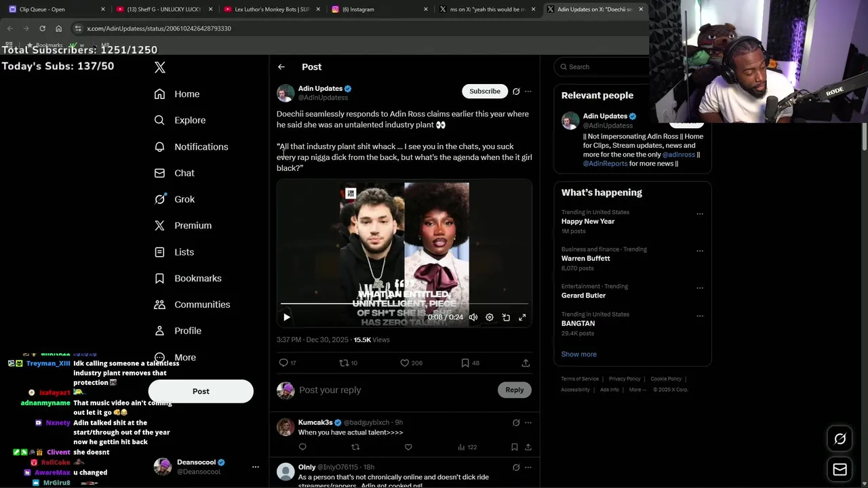This screenshot has width=868, height=488.
Task: Open more options for Gerard Butler trend
Action: pos(700,288)
